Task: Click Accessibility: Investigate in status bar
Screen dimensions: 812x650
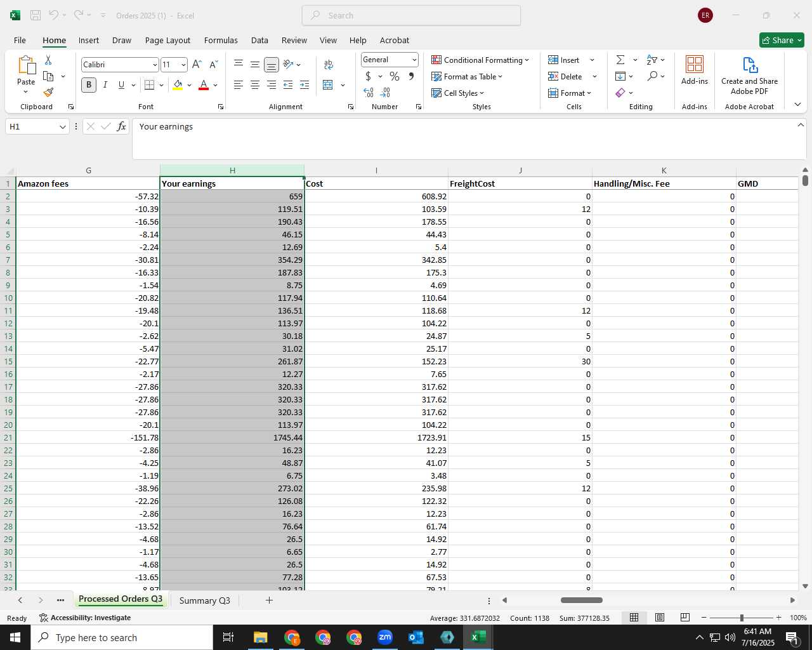Action: [85, 618]
